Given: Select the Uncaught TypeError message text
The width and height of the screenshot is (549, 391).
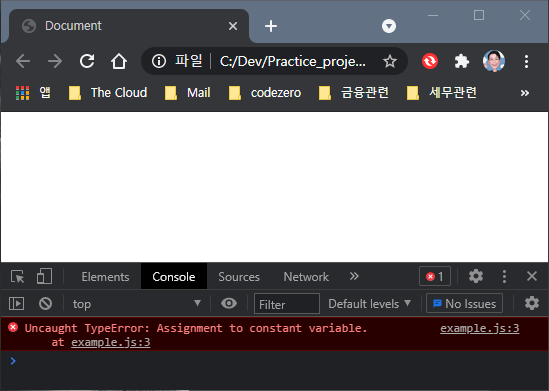Looking at the screenshot, I should (x=195, y=328).
